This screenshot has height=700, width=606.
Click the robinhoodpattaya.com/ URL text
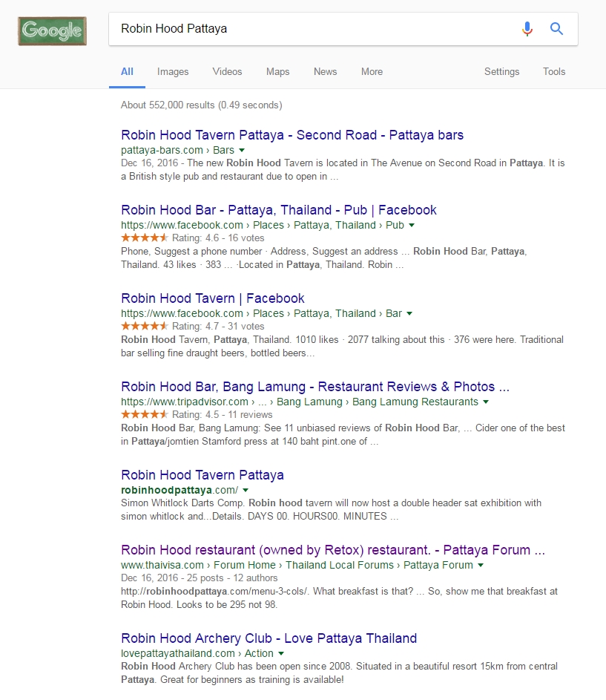[x=180, y=490]
